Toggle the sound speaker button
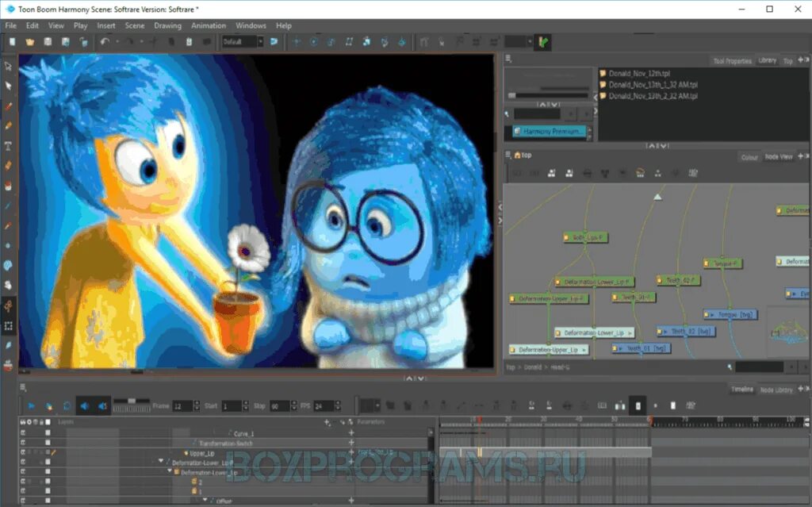Screen dimensions: 812x507 [84, 406]
